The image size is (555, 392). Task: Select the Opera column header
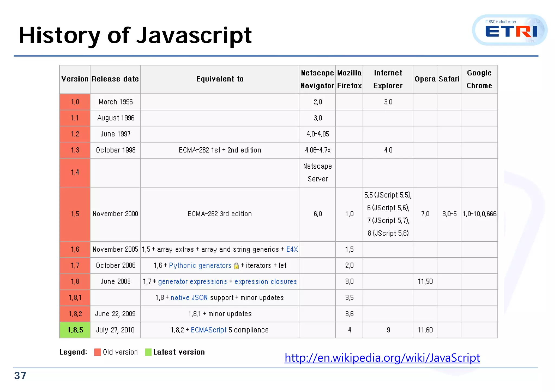tap(425, 79)
